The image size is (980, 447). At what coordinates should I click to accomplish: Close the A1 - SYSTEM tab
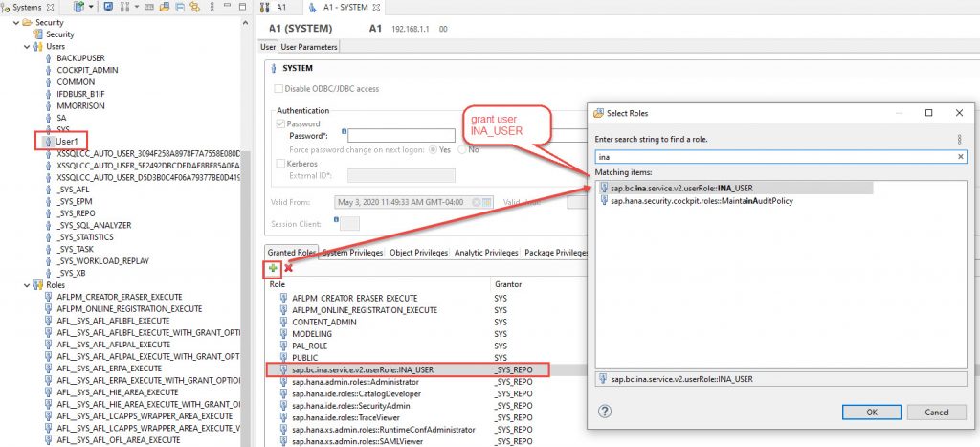[x=377, y=7]
